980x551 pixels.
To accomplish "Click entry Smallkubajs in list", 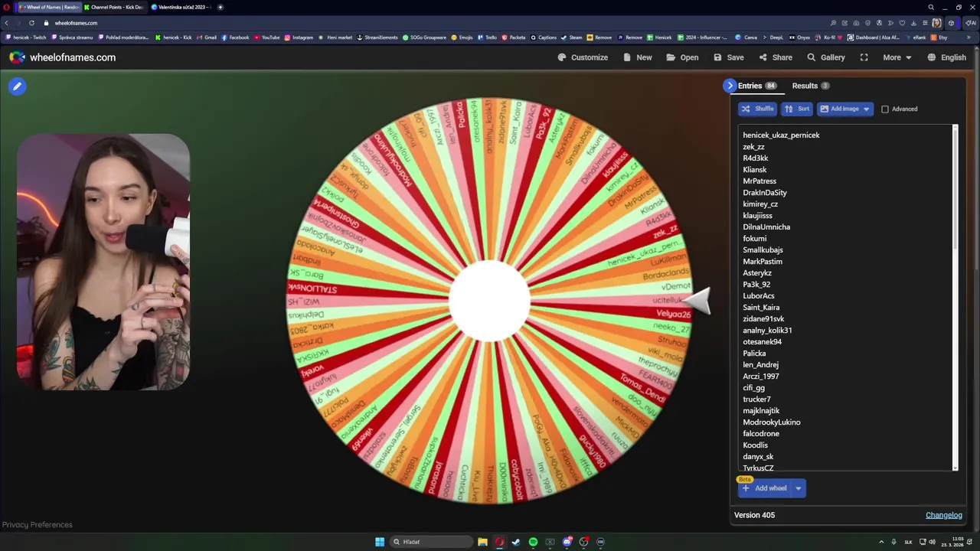I will (763, 250).
